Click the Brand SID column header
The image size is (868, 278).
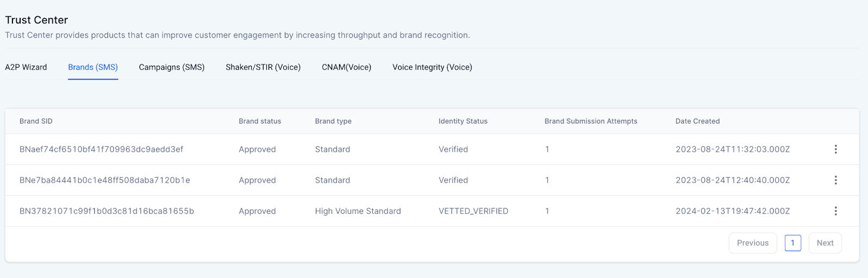point(36,121)
